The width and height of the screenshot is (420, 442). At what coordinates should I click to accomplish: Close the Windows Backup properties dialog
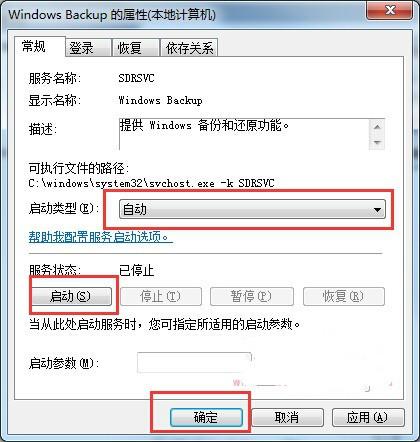pos(390,11)
